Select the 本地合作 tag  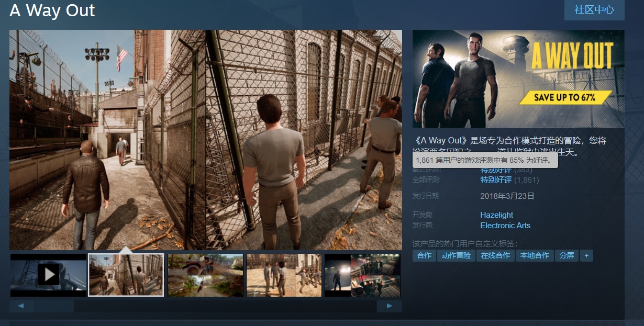click(535, 256)
